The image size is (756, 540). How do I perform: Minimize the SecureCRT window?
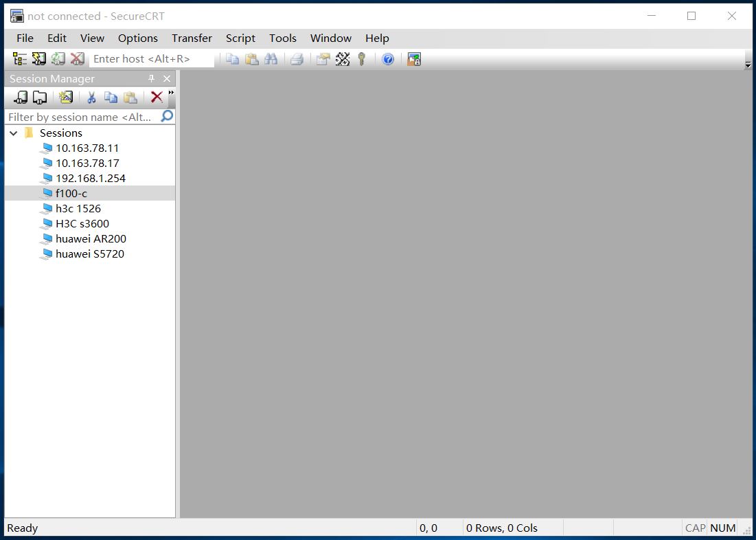652,16
